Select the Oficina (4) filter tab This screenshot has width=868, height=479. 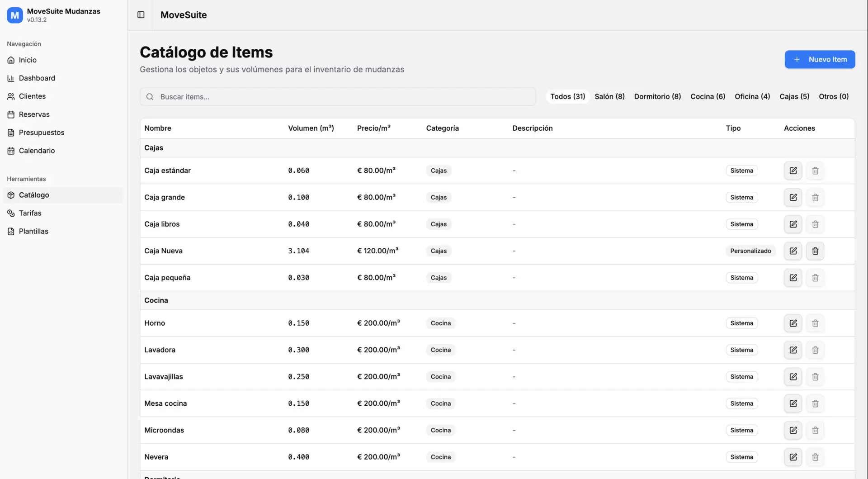click(x=752, y=96)
